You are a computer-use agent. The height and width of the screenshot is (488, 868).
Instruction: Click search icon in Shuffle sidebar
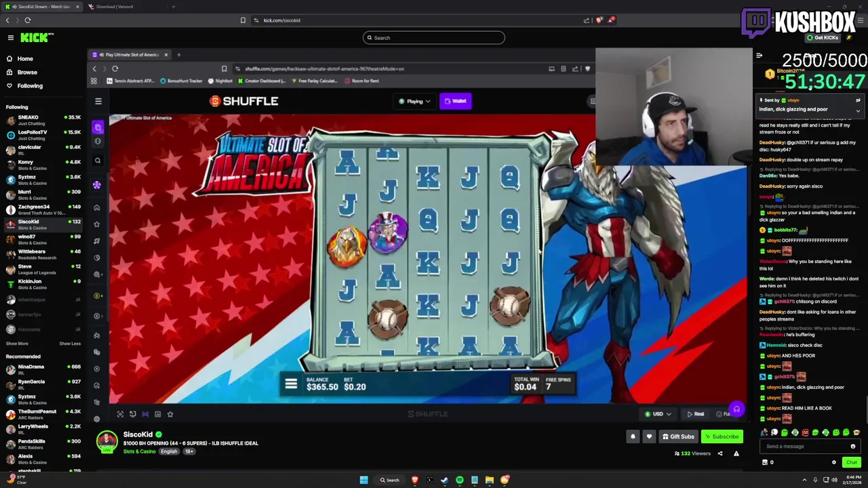[x=98, y=161]
